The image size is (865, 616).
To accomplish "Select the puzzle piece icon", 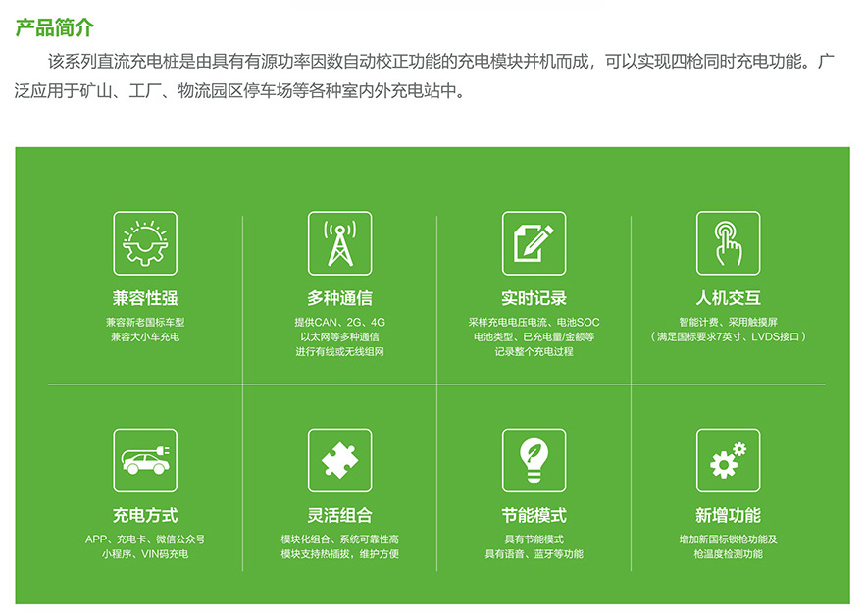I will point(339,460).
